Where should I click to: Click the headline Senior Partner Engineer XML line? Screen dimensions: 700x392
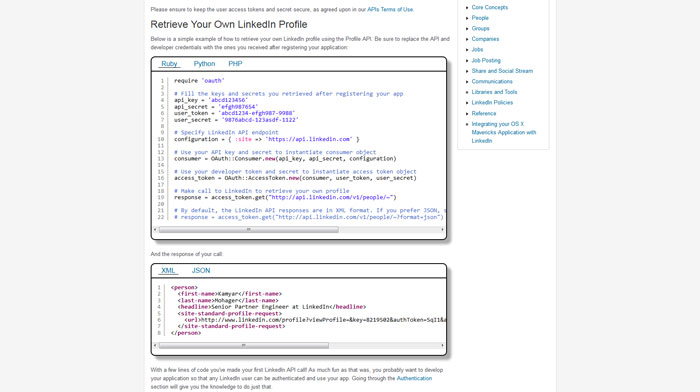271,307
